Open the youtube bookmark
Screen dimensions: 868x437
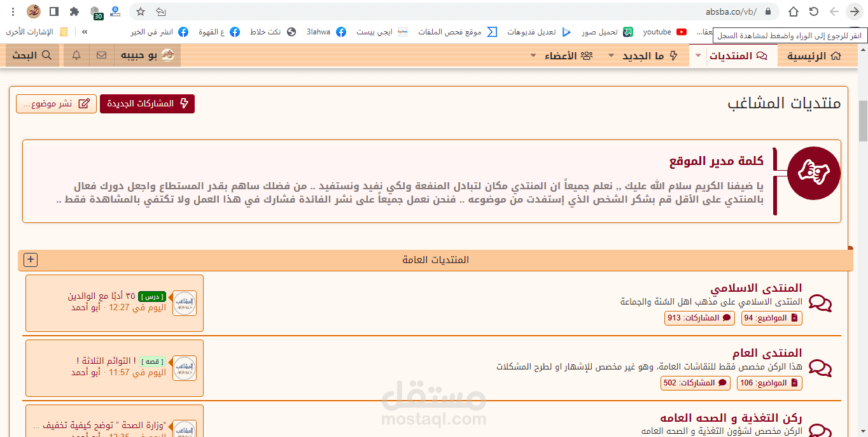[x=664, y=32]
